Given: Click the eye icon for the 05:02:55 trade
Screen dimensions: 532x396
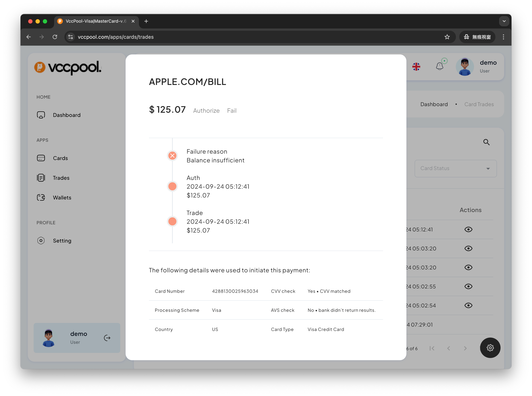Looking at the screenshot, I should [468, 286].
